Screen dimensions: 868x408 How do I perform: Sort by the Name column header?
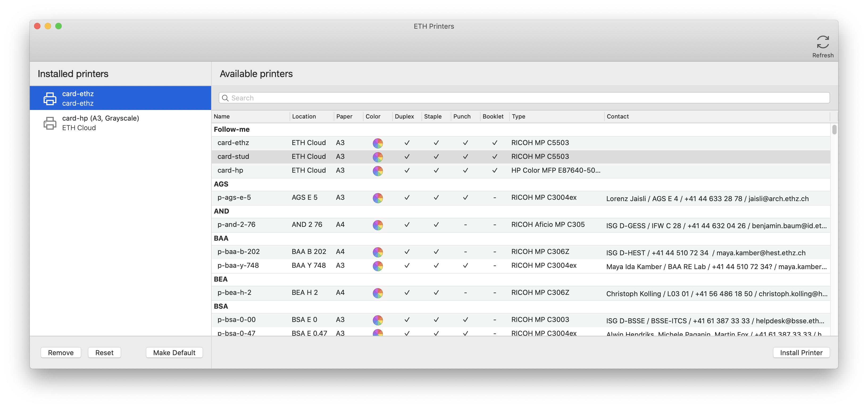(x=250, y=116)
